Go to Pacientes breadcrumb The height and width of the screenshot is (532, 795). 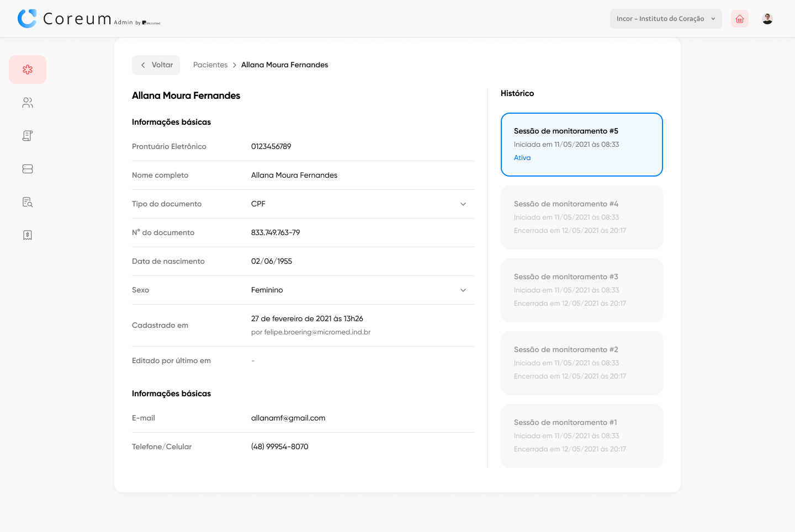(x=210, y=65)
